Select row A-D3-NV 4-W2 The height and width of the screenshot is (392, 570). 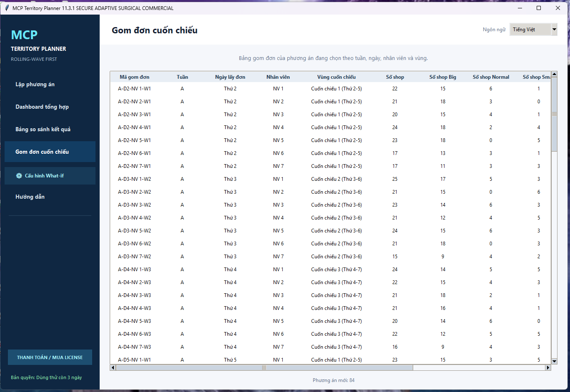[330, 218]
